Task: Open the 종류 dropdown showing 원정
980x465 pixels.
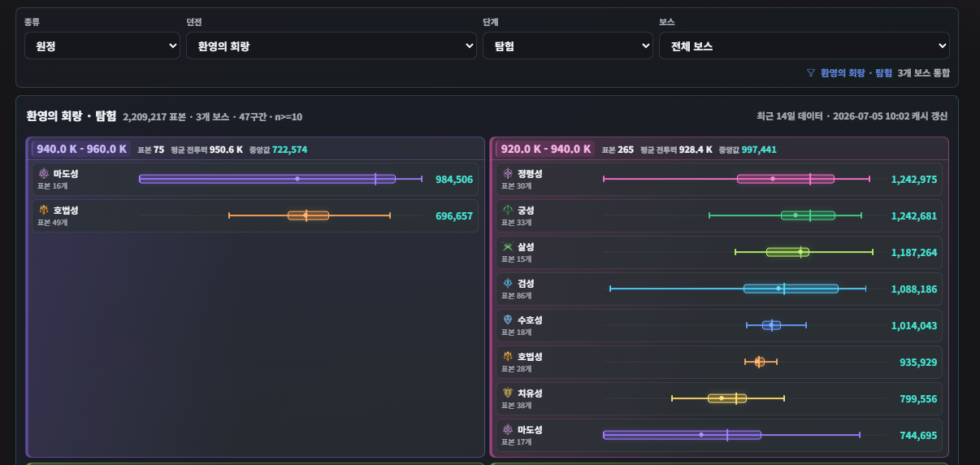Action: pyautogui.click(x=102, y=46)
